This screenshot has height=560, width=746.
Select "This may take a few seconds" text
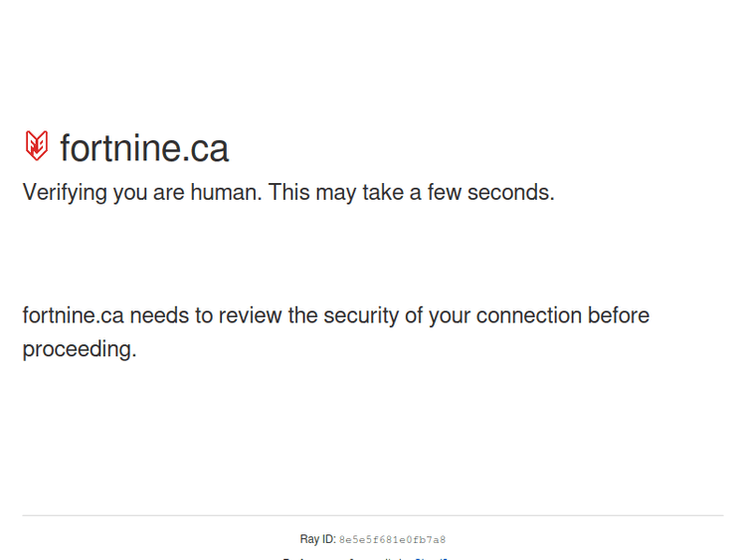click(x=411, y=192)
